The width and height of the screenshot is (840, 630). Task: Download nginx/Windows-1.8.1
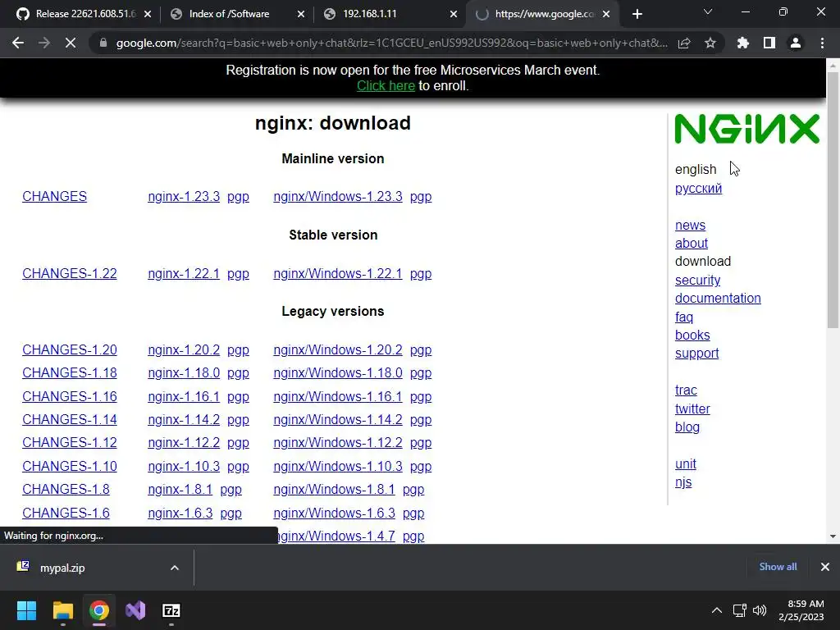(334, 489)
